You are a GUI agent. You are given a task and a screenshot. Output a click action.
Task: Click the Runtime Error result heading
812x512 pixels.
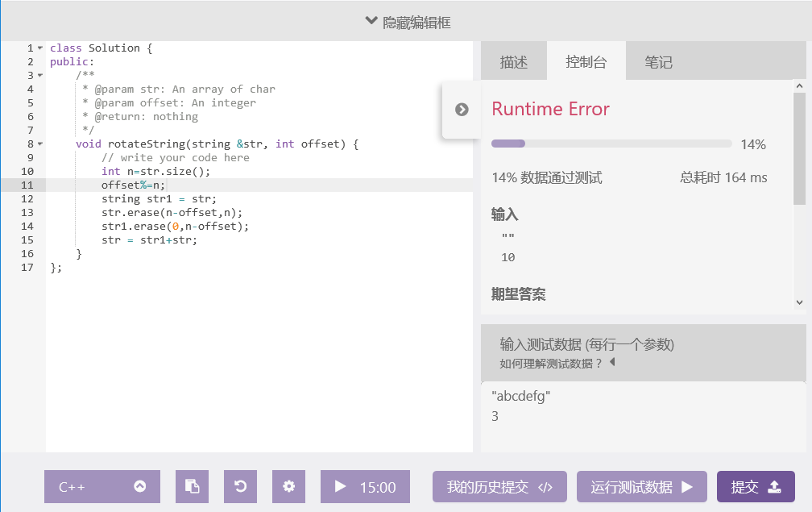click(550, 110)
